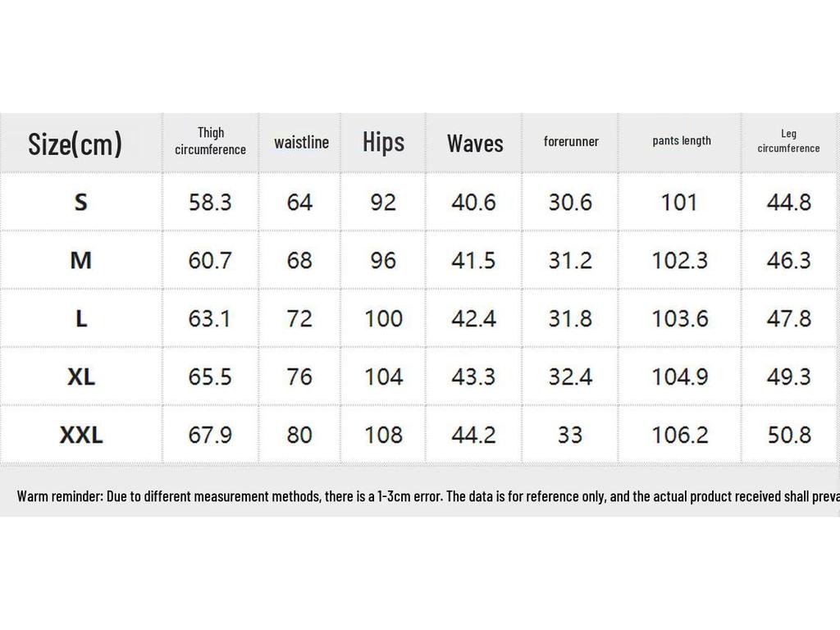Select the XL size row label
This screenshot has width=840, height=630.
click(x=80, y=377)
